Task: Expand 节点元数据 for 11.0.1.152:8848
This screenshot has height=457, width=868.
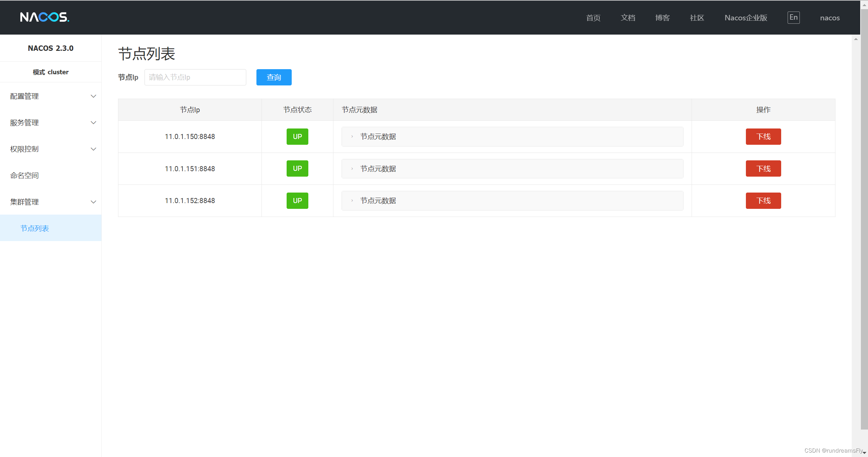Action: pyautogui.click(x=512, y=201)
